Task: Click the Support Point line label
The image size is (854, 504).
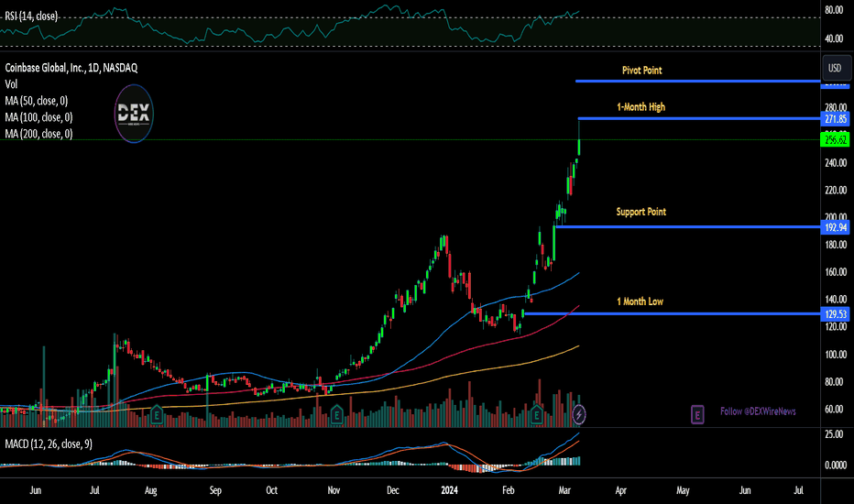Action: (x=641, y=212)
